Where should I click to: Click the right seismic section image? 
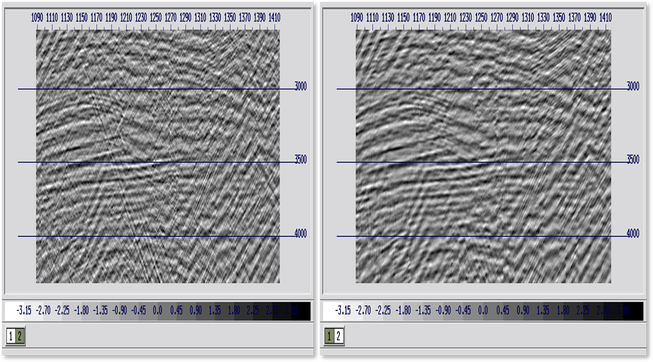click(483, 156)
